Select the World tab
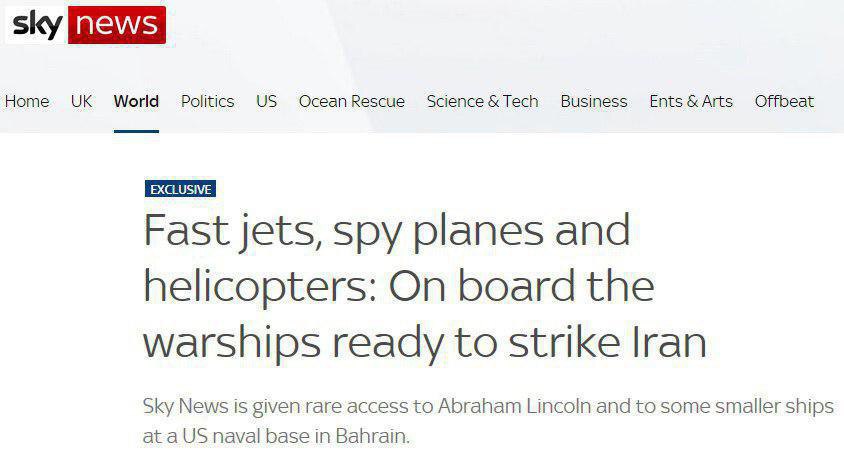844x453 pixels. (x=136, y=101)
